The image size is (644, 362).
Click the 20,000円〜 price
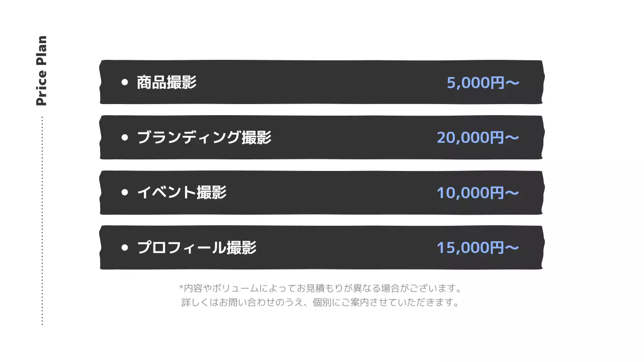point(477,137)
